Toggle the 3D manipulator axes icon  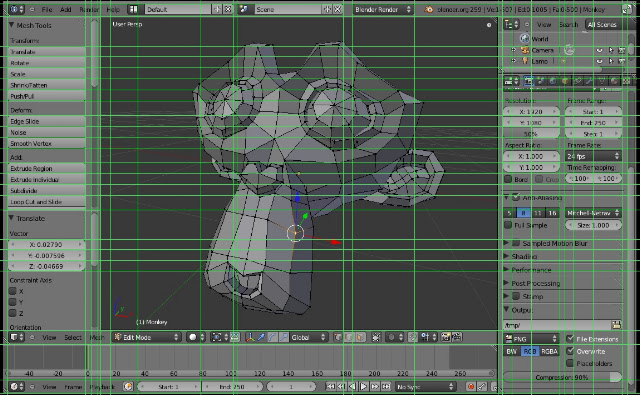tap(250, 337)
